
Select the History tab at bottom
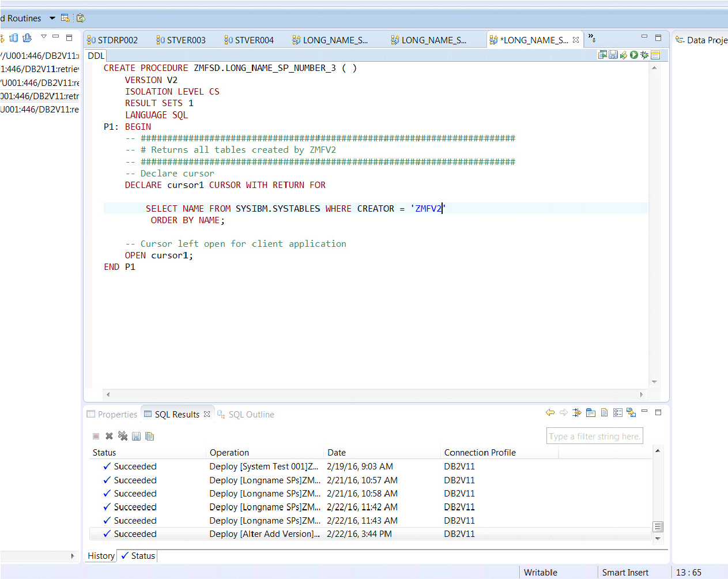pos(101,556)
